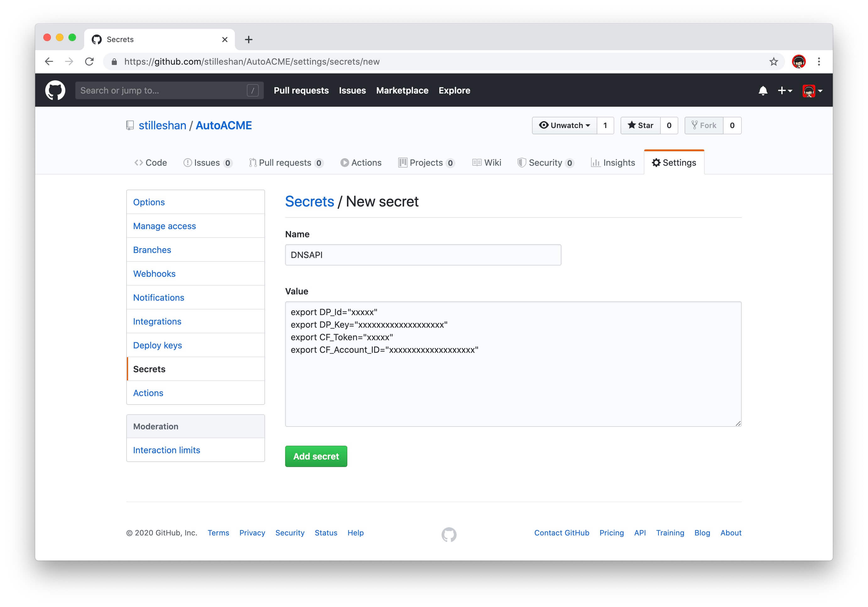Viewport: 868px width, 607px height.
Task: Open the Terms footer link
Action: pos(218,533)
